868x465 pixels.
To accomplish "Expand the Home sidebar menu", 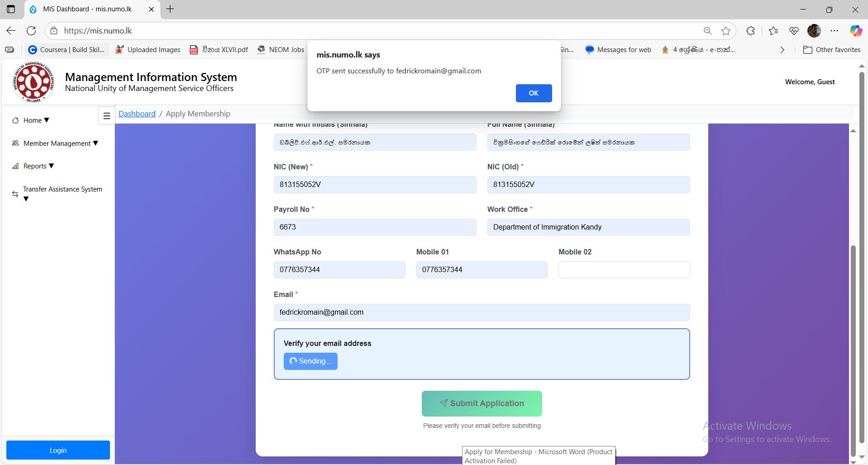I will pyautogui.click(x=32, y=120).
